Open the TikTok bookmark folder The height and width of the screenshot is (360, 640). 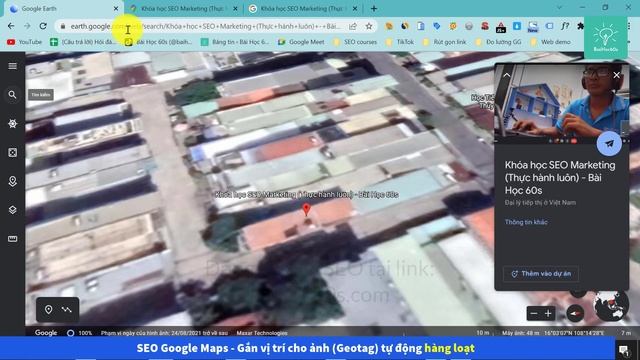(x=400, y=42)
